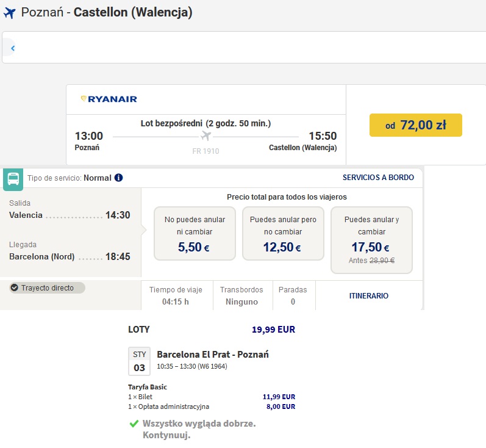486x448 pixels.
Task: Click the 1 × Bilet price 11,99 EUR
Action: point(279,397)
